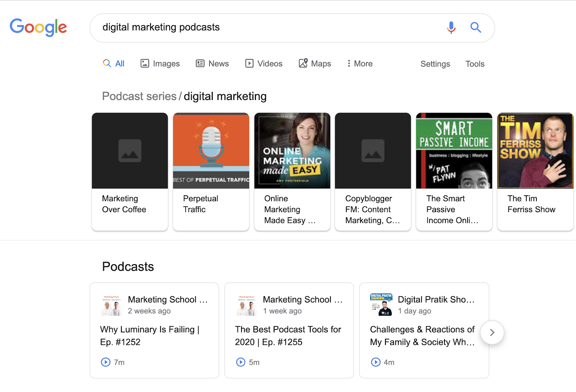The height and width of the screenshot is (392, 576).
Task: Open The Best Podcast Tools for 2020 episode title
Action: [288, 336]
